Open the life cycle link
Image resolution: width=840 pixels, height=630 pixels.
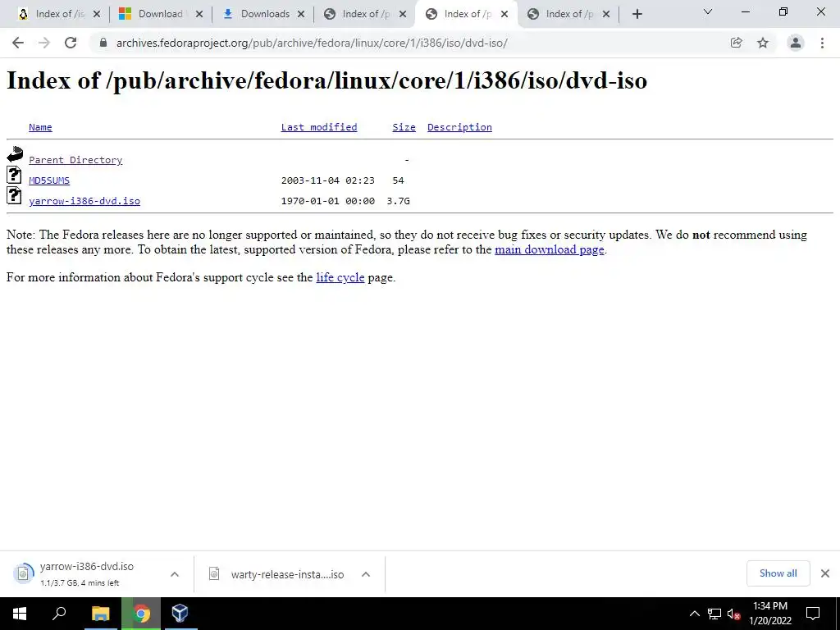(x=340, y=277)
